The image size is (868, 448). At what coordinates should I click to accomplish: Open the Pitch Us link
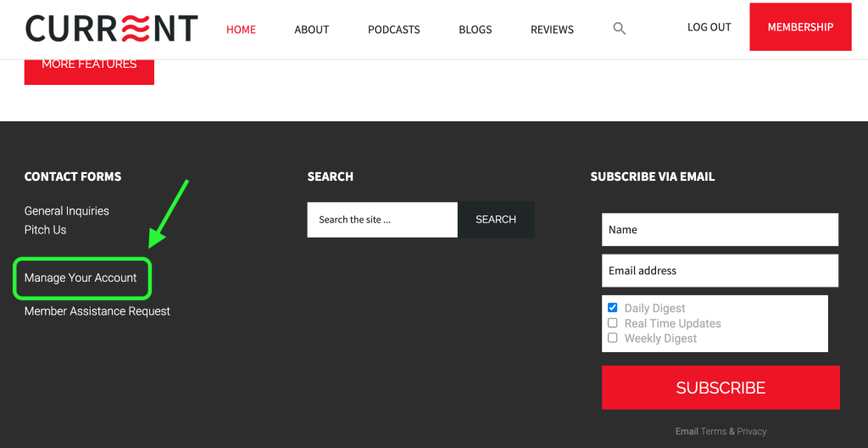[46, 230]
